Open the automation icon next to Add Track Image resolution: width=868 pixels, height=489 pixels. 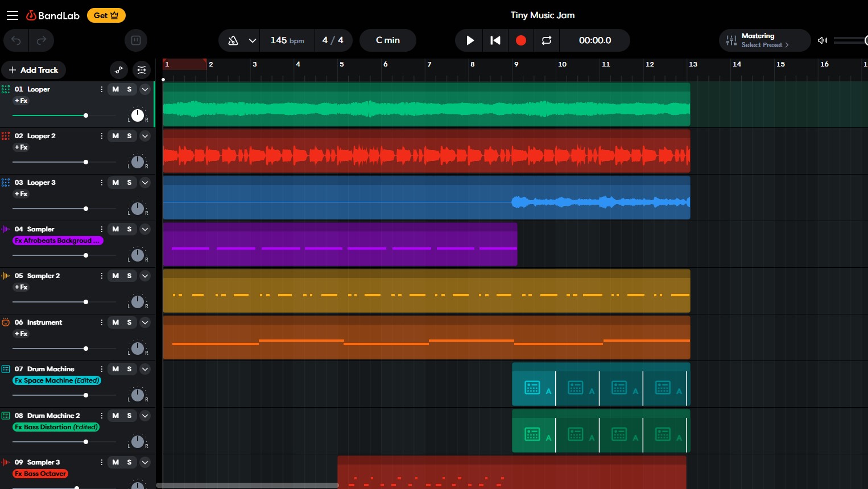(x=119, y=70)
